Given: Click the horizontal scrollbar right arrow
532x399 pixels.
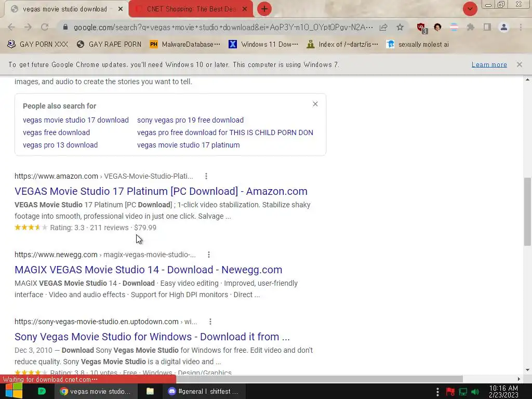Looking at the screenshot, I should click(x=519, y=379).
